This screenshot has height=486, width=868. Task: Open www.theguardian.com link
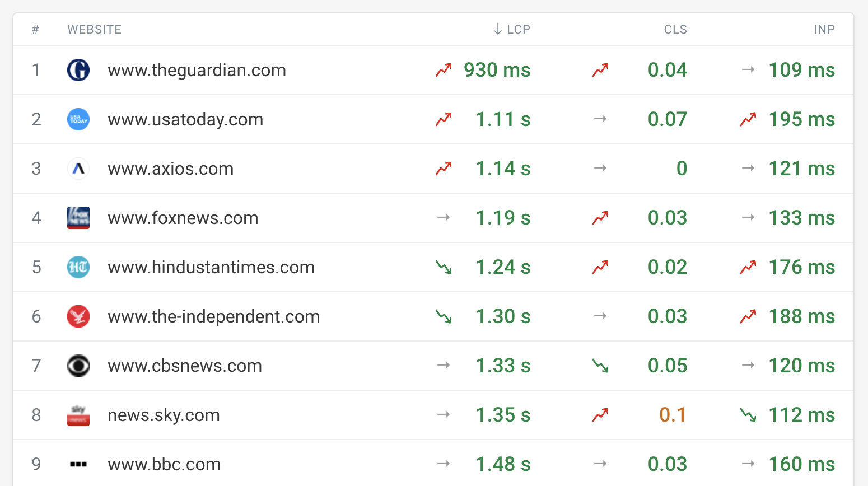[x=197, y=70]
